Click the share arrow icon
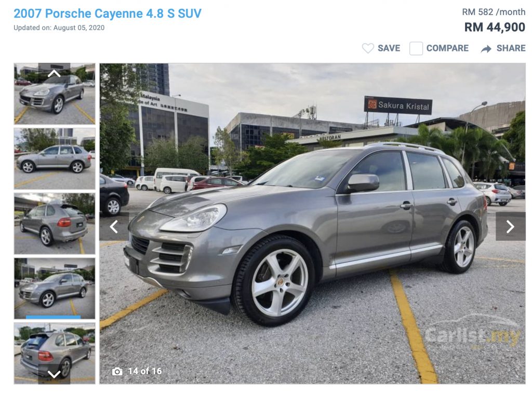 coord(486,49)
